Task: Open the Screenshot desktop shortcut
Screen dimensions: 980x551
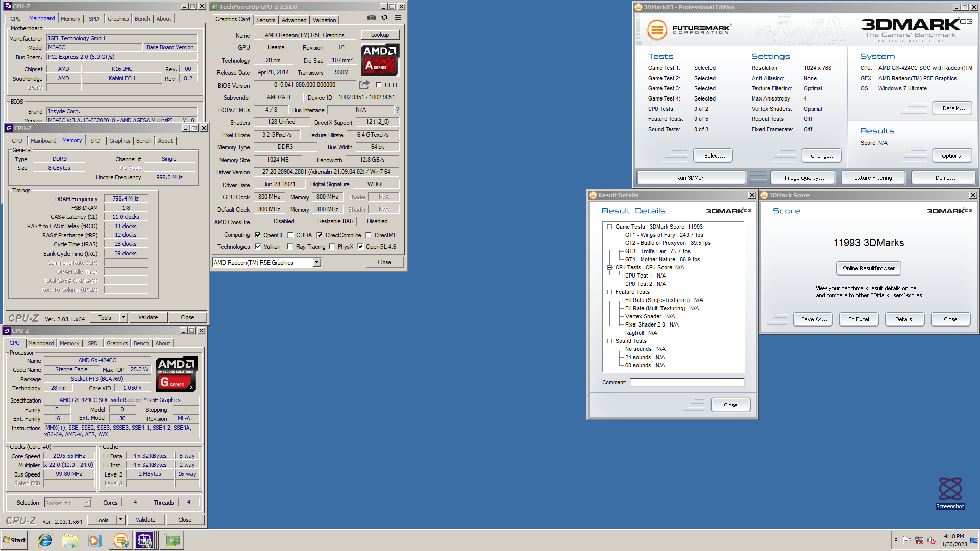Action: (950, 493)
